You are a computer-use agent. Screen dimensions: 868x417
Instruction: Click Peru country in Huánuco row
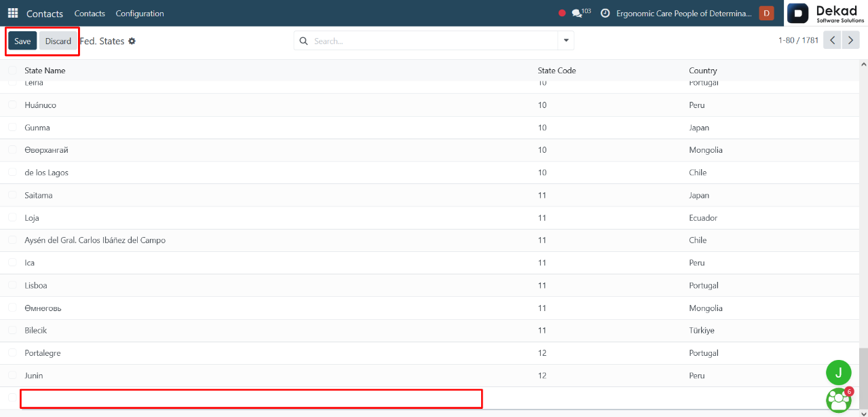(x=697, y=105)
